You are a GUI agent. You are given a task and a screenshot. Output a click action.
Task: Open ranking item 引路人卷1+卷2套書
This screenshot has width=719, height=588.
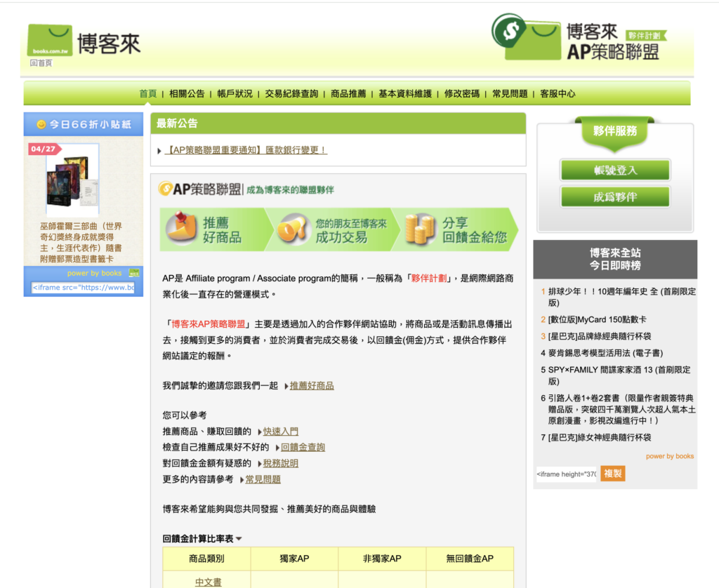pos(622,409)
